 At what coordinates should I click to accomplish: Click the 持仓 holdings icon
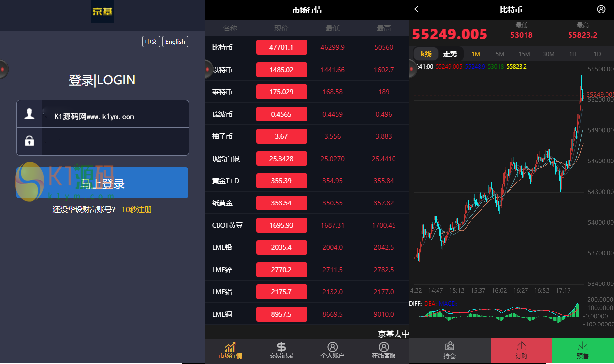(x=450, y=346)
